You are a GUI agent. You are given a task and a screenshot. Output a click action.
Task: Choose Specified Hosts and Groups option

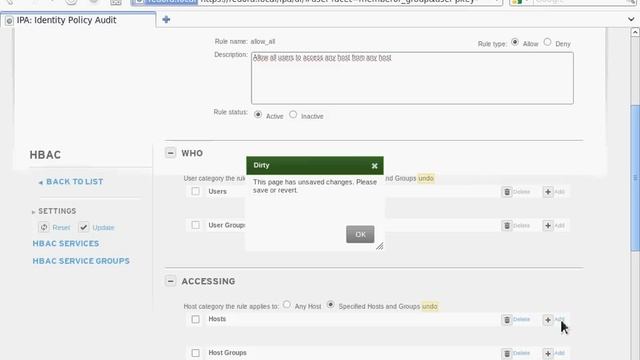pos(330,304)
